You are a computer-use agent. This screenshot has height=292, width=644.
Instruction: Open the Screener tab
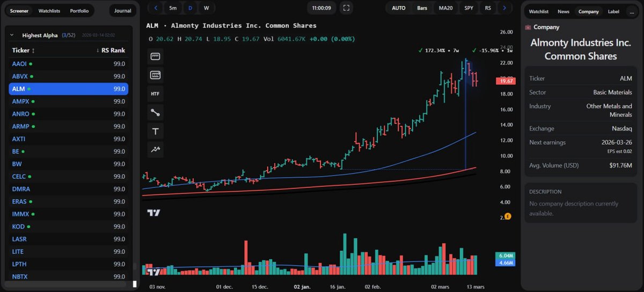20,11
